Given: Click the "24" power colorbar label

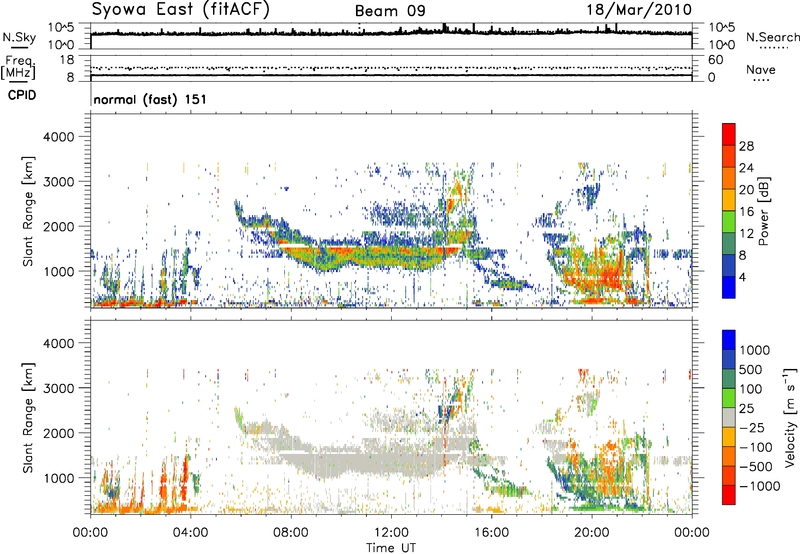Looking at the screenshot, I should 746,168.
